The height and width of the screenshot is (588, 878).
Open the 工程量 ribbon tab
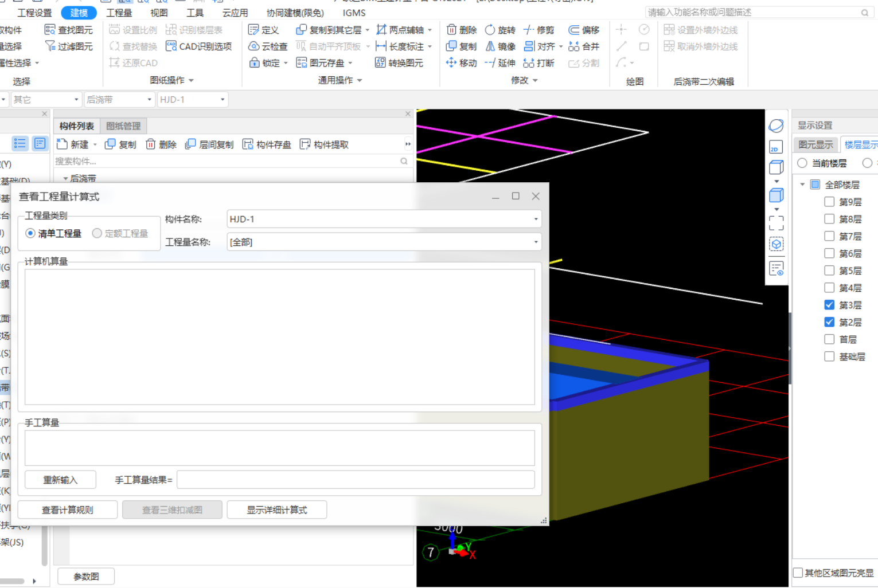pyautogui.click(x=119, y=13)
